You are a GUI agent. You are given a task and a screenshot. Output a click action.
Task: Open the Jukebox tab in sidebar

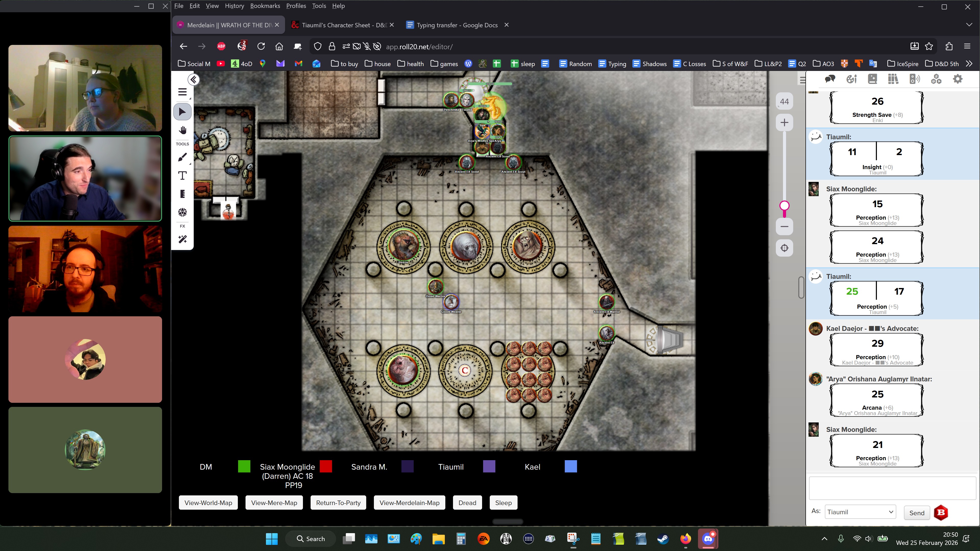915,79
